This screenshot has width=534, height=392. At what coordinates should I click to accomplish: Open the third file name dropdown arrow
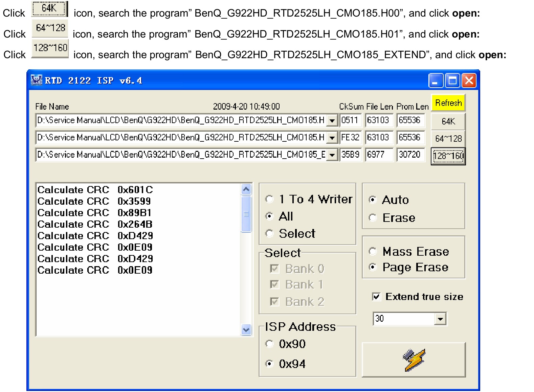click(x=332, y=155)
